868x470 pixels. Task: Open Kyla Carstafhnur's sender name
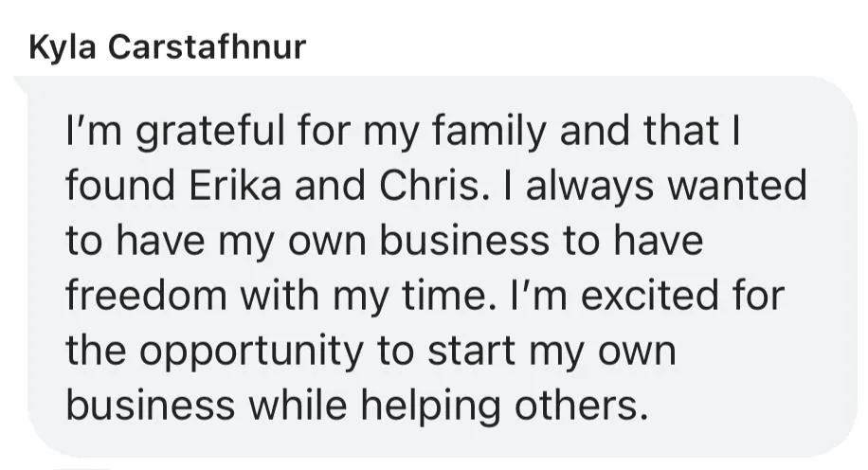(x=167, y=47)
